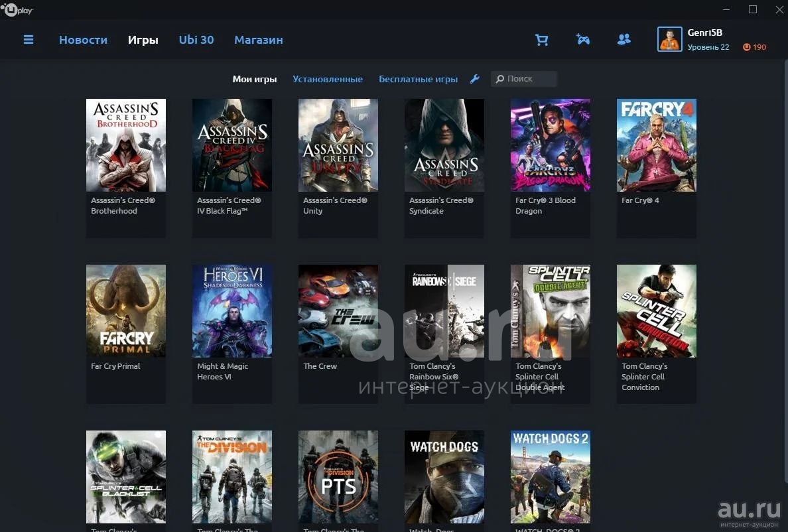The height and width of the screenshot is (532, 788).
Task: Open Might & Magic Heroes VI cover
Action: [232, 311]
